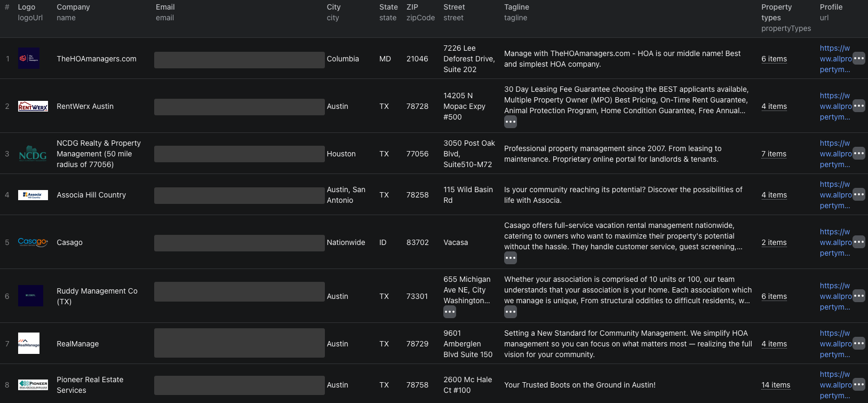View the Associa Hill Country logo
The height and width of the screenshot is (403, 868).
(x=33, y=195)
